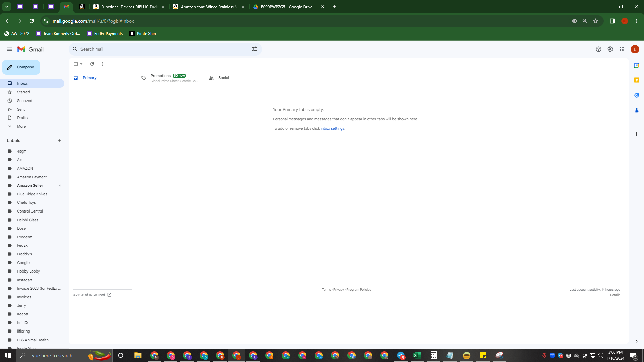
Task: Open the More options menu above tabs
Action: (x=103, y=64)
